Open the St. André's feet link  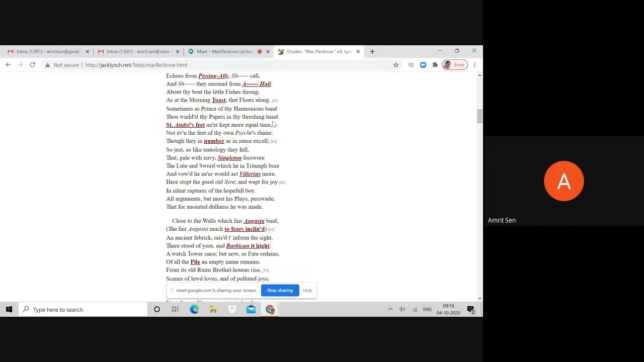[x=185, y=125]
